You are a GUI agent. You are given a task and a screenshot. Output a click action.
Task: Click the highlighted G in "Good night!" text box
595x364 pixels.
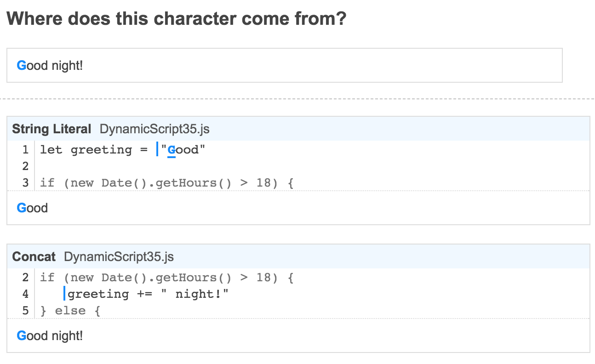coord(22,66)
